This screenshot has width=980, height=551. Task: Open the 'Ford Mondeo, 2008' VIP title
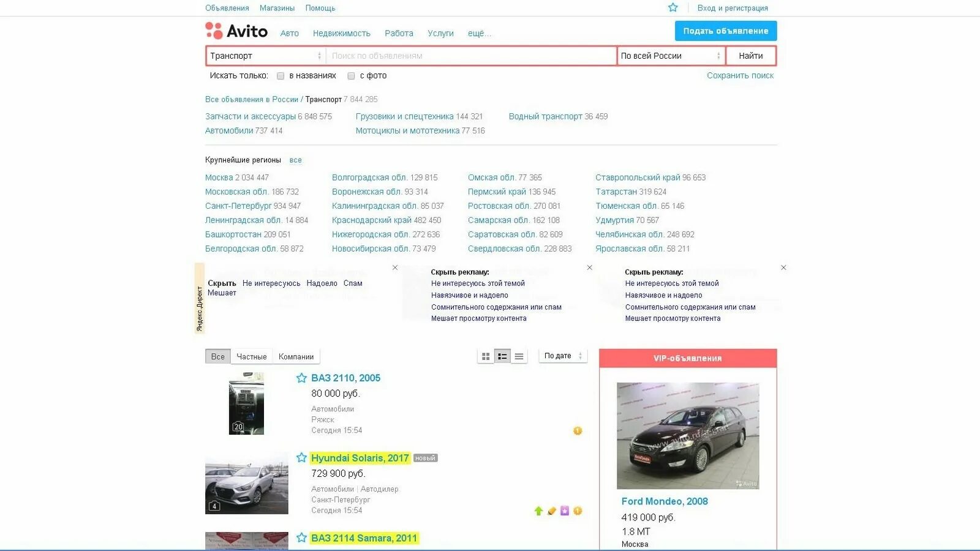[x=665, y=501]
